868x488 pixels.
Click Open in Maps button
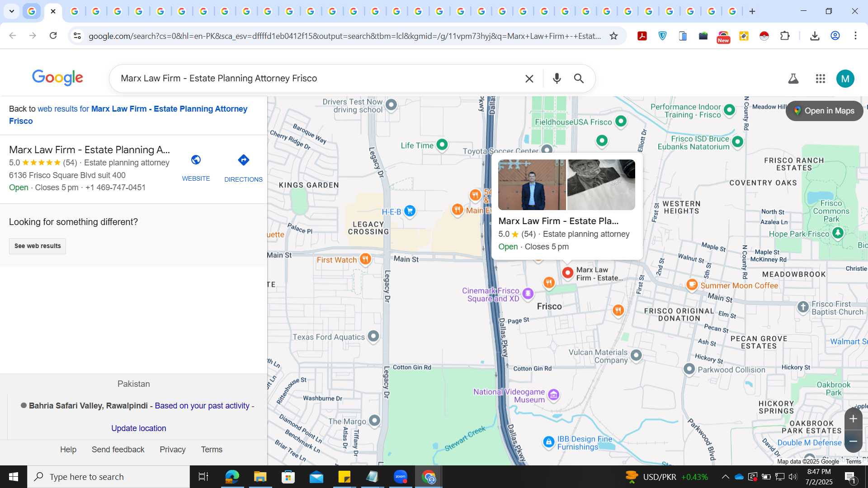(x=824, y=111)
